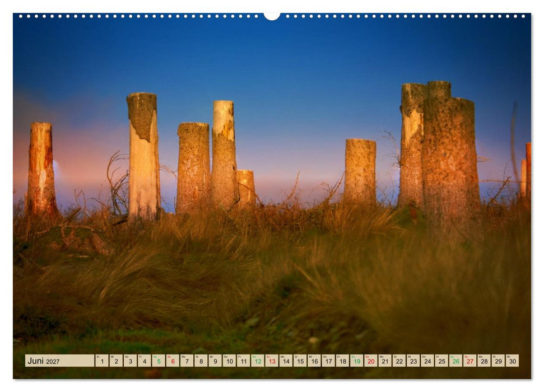Choose day 22 in calendar strip
This screenshot has width=544, height=392.
(399, 361)
